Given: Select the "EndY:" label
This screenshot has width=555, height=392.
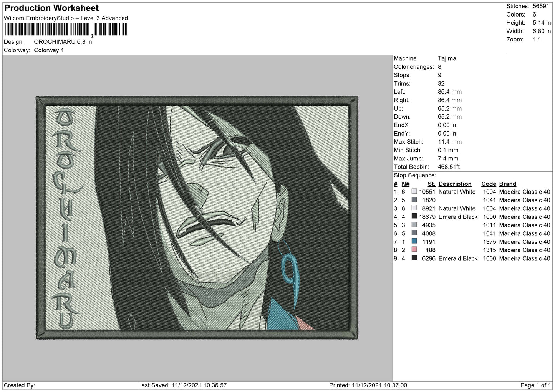Looking at the screenshot, I should (x=402, y=134).
